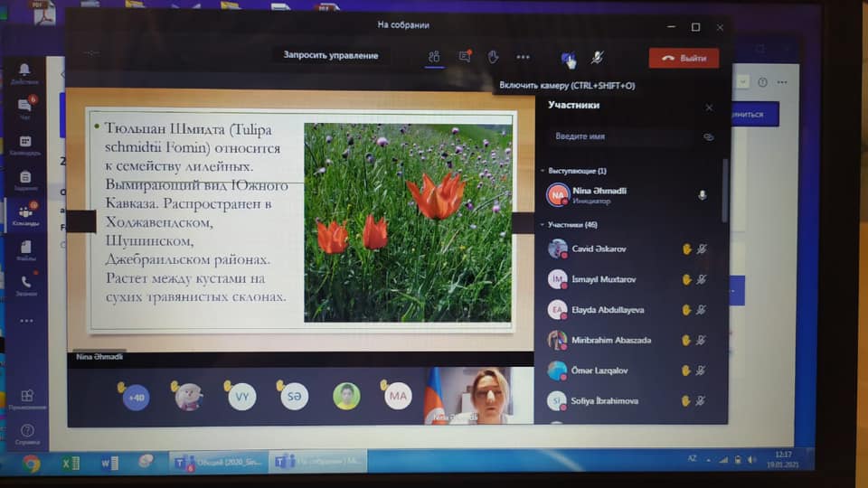Open Assignments in the Teams sidebar
Viewport: 868px width, 488px height.
tap(25, 181)
